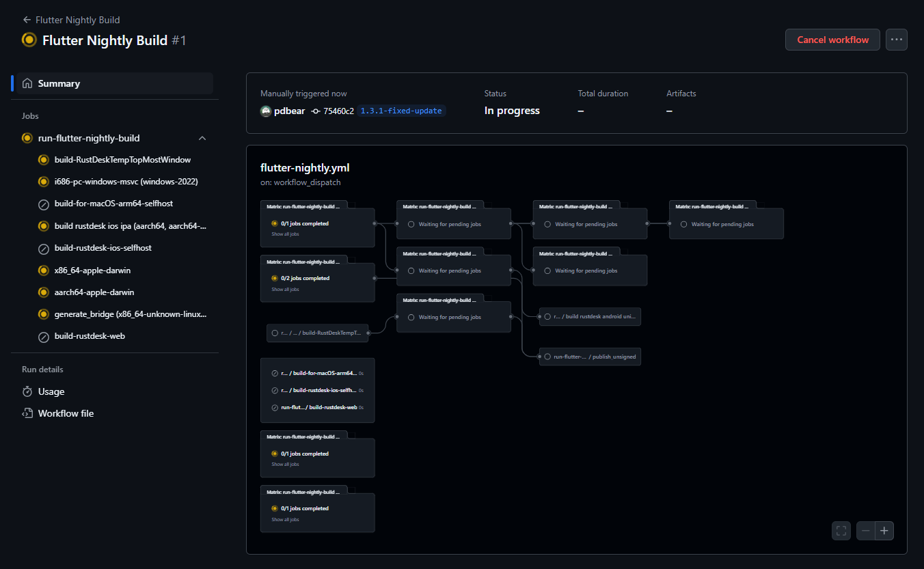The width and height of the screenshot is (924, 569).
Task: Open build-for-macOS-arm64 entry in graph
Action: pyautogui.click(x=317, y=373)
